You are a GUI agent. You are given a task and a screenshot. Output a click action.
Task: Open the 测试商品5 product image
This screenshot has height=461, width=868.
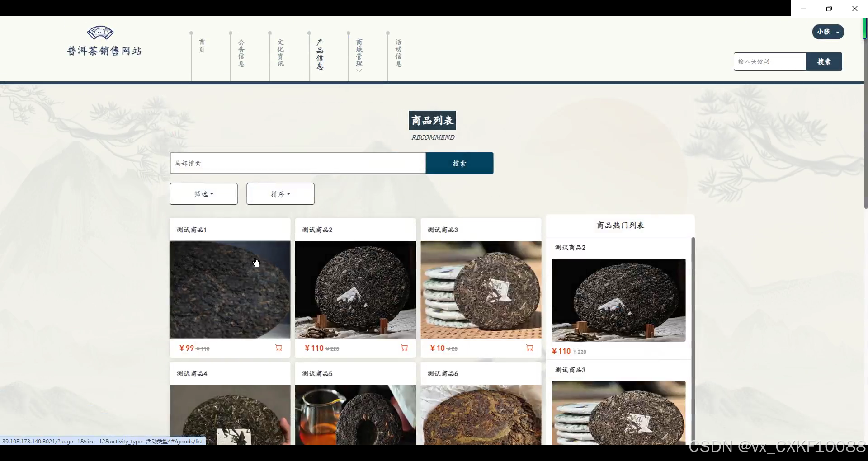click(x=355, y=415)
